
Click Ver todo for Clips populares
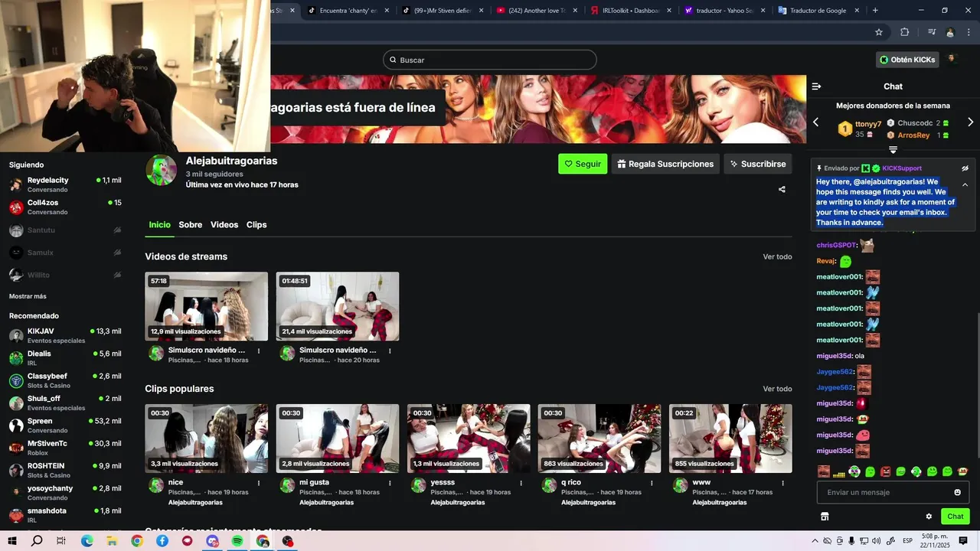777,389
